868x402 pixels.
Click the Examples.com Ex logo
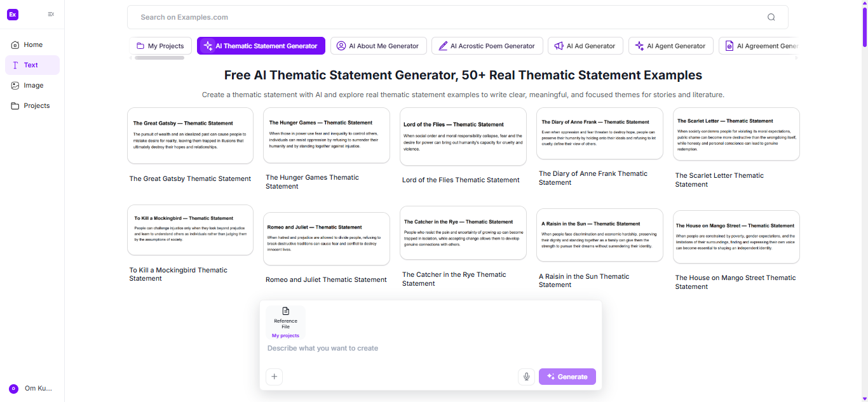pyautogui.click(x=13, y=15)
